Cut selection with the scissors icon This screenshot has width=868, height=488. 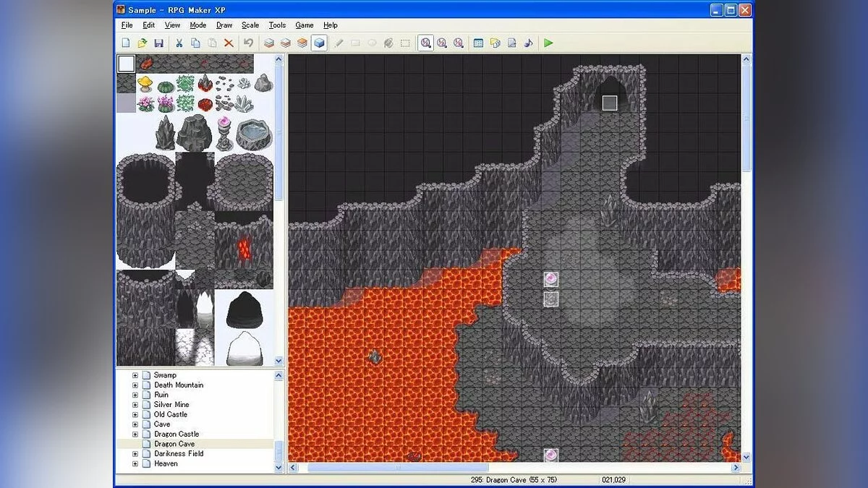179,43
